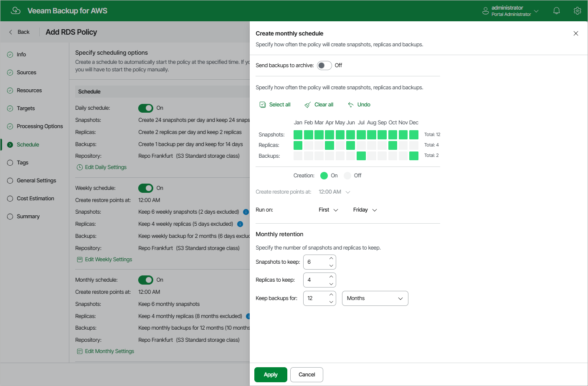The image size is (588, 386).
Task: Open the notifications bell
Action: (557, 11)
